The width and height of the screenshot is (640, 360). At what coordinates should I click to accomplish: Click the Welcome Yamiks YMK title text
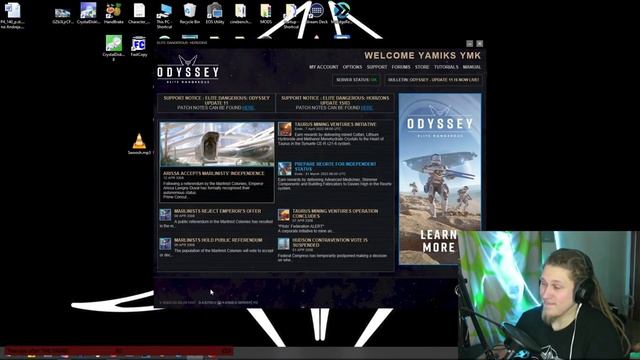pyautogui.click(x=422, y=56)
